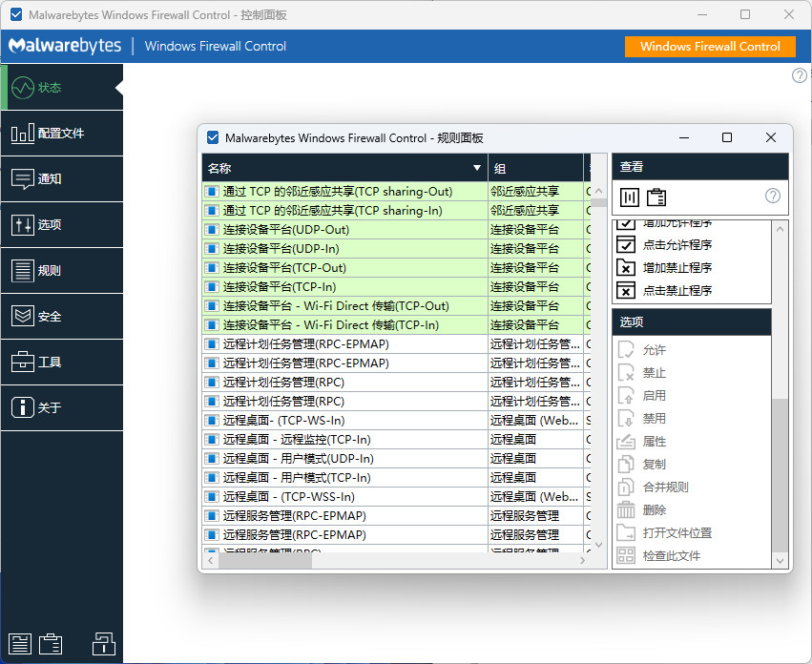Click the 检查此文件 grid icon
Image resolution: width=812 pixels, height=664 pixels.
[x=626, y=555]
